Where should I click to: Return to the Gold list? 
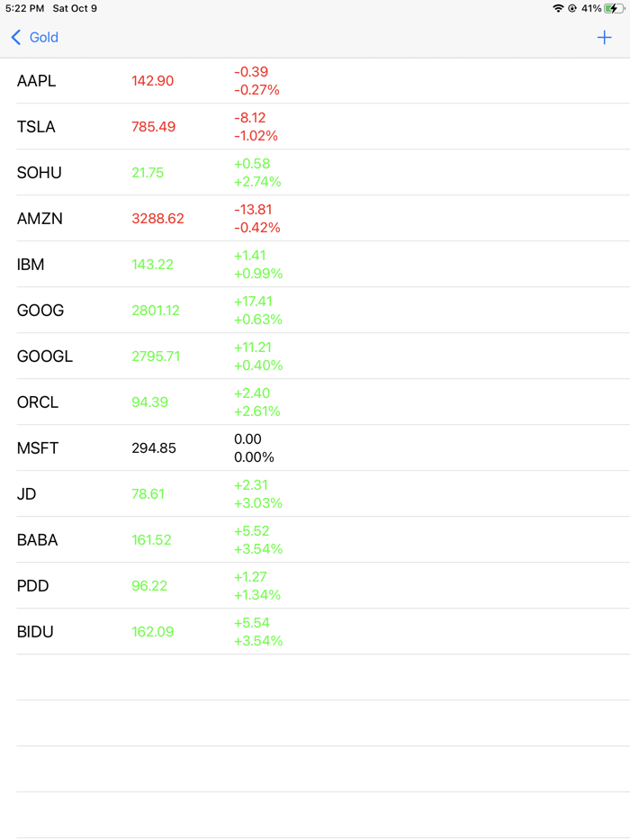[33, 38]
